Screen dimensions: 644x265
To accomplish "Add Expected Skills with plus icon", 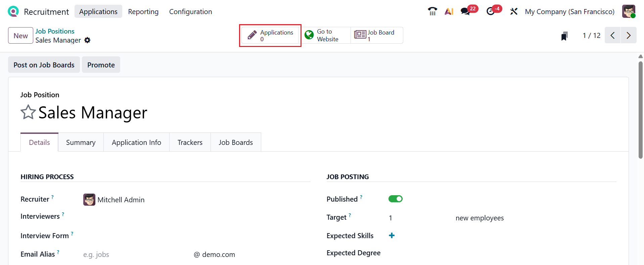I will pyautogui.click(x=392, y=235).
